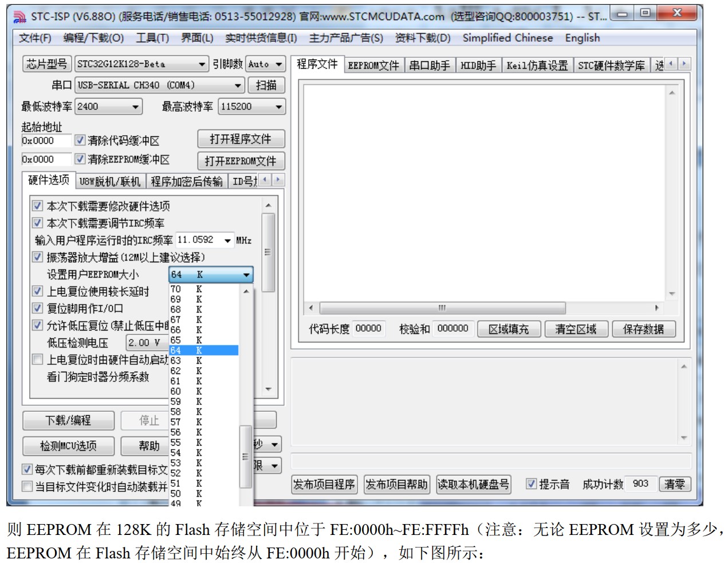The width and height of the screenshot is (728, 563).
Task: Click up arrow of hardware options scrollbar
Action: tap(268, 206)
